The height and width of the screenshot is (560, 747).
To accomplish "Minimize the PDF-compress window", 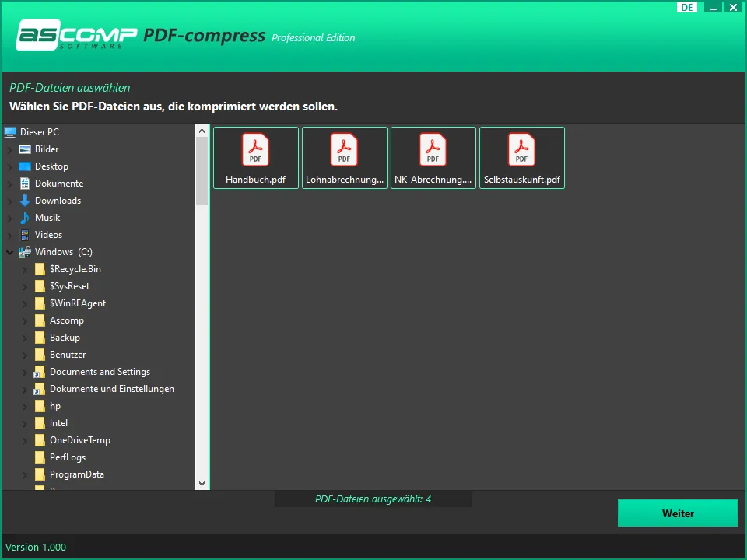I will pyautogui.click(x=713, y=7).
